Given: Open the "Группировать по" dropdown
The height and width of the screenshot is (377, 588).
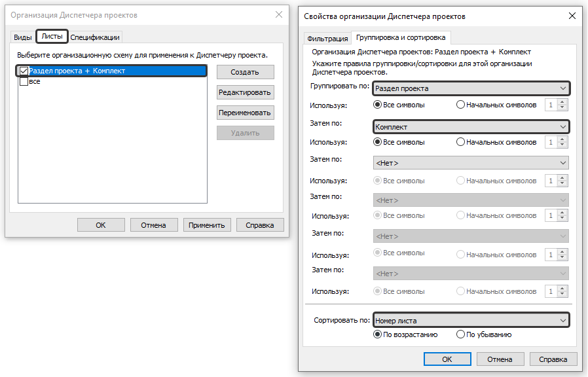Looking at the screenshot, I should point(470,88).
